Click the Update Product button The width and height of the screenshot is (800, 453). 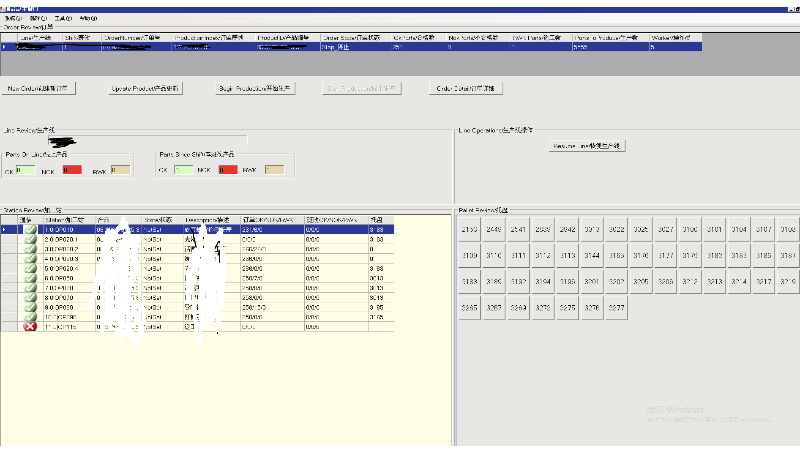pyautogui.click(x=145, y=88)
